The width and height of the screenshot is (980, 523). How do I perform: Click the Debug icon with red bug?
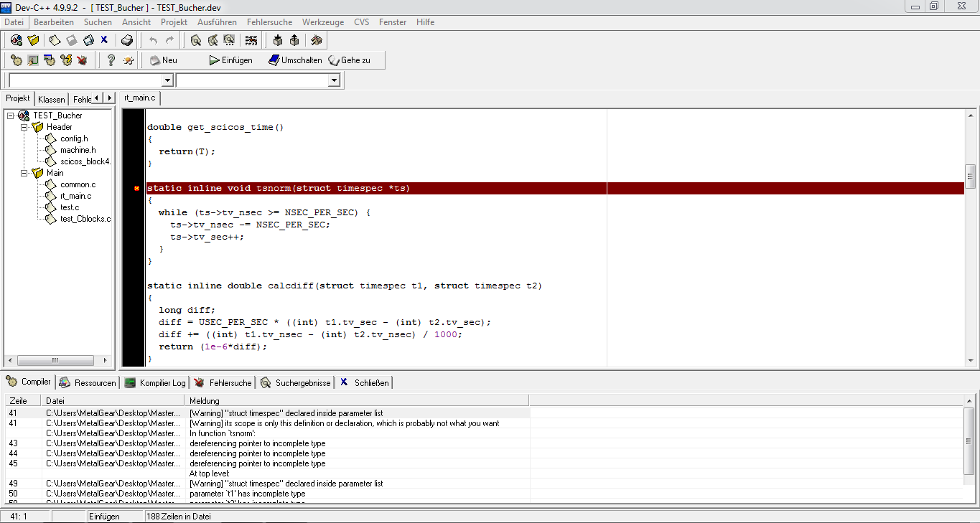coord(83,60)
